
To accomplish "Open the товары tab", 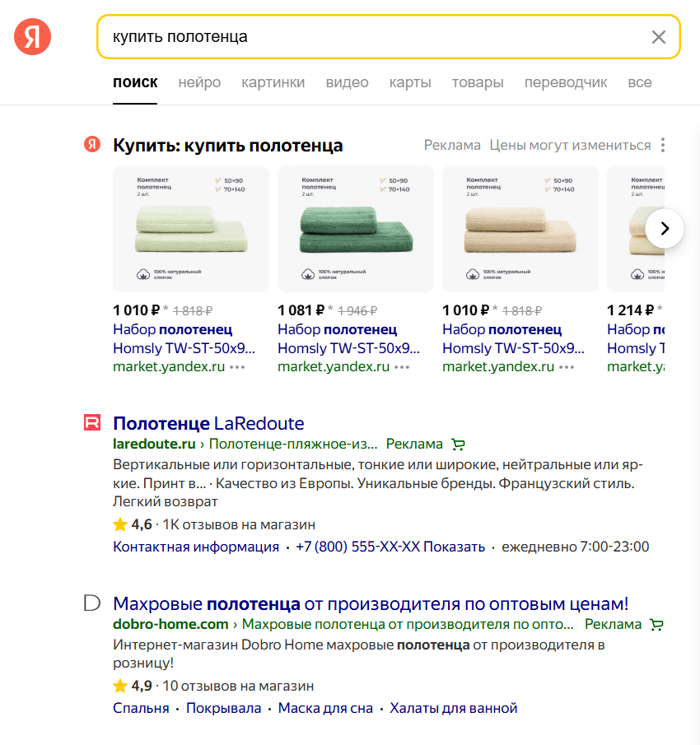I will point(478,82).
